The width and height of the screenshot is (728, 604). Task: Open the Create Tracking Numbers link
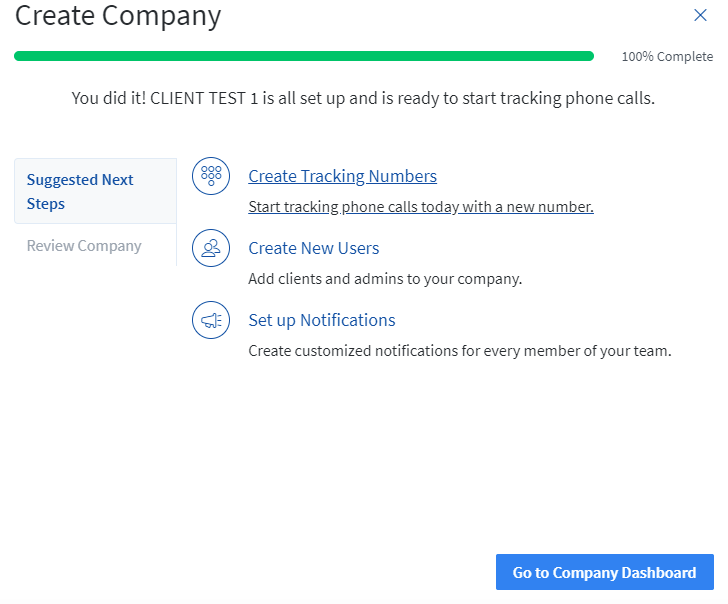click(342, 176)
